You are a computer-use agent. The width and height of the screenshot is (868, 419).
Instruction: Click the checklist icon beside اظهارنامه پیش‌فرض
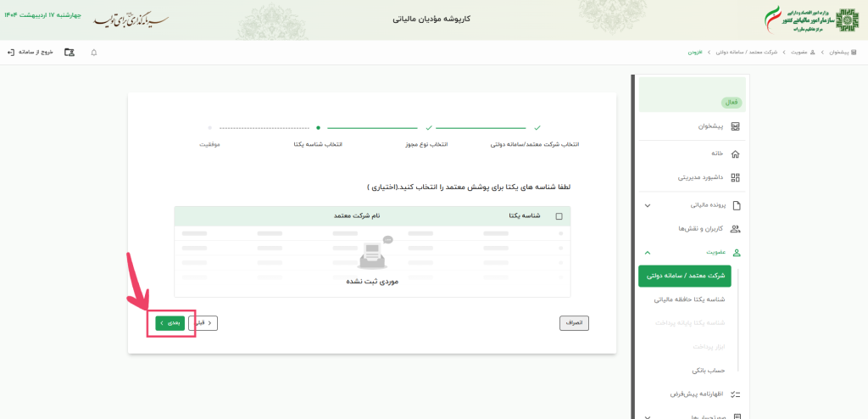735,394
